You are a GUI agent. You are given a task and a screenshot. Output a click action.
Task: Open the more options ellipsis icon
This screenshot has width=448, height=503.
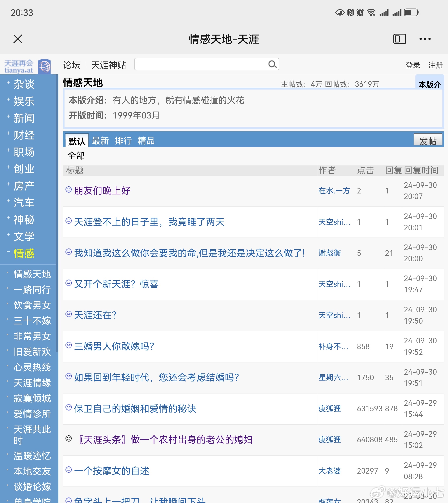point(425,39)
